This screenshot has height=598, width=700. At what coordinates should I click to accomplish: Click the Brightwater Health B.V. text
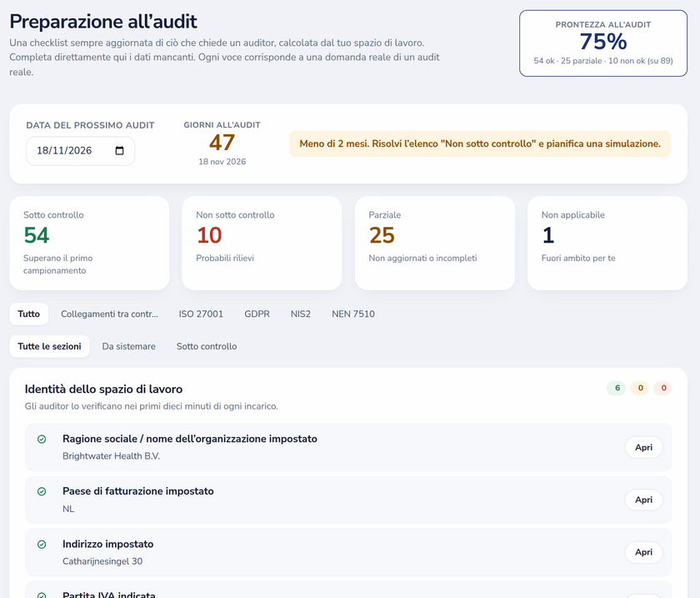click(x=111, y=456)
